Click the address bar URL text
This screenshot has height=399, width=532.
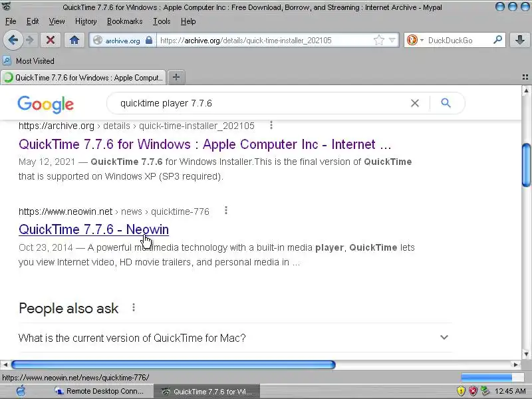(245, 41)
